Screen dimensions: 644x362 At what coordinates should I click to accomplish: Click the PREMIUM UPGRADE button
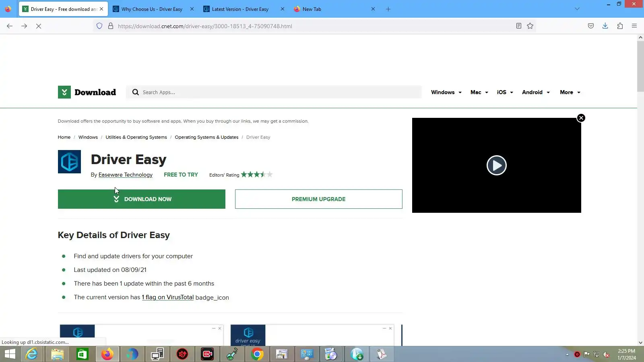pos(319,199)
